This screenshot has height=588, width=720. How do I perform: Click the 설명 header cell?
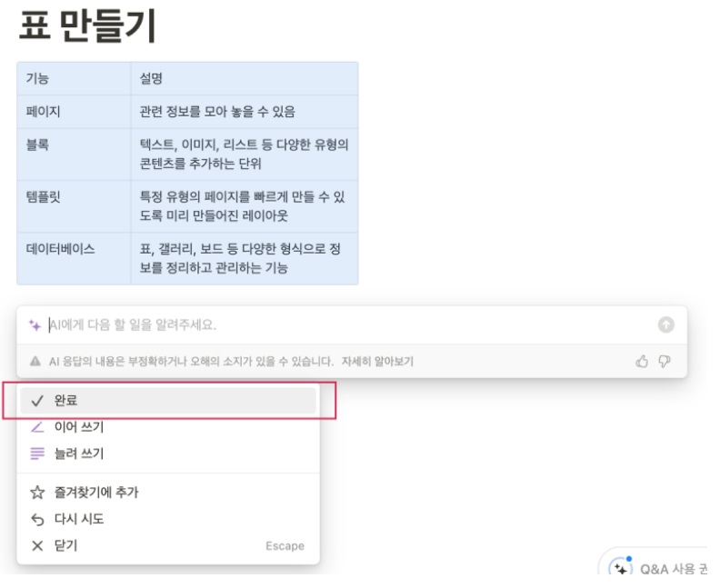(x=245, y=78)
